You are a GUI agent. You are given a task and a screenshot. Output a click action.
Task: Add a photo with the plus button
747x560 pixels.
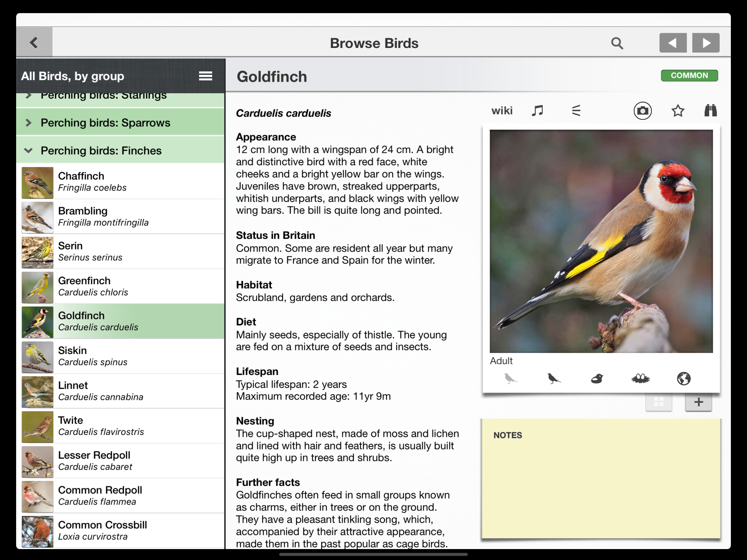pyautogui.click(x=698, y=402)
